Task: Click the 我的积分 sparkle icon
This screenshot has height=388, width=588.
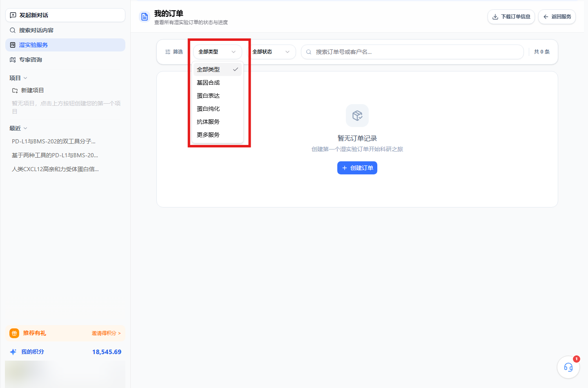Action: pos(13,352)
